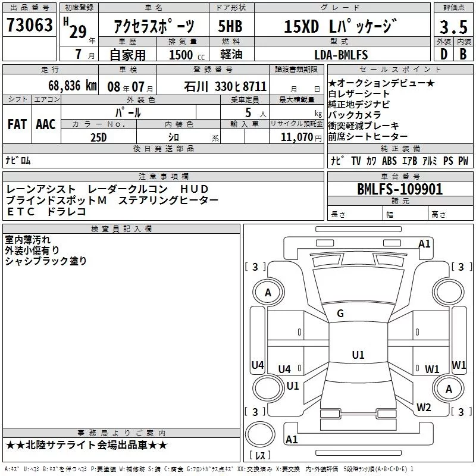This screenshot has height=476, width=476.
Task: Select the fuel type 軽油
Action: coord(231,54)
